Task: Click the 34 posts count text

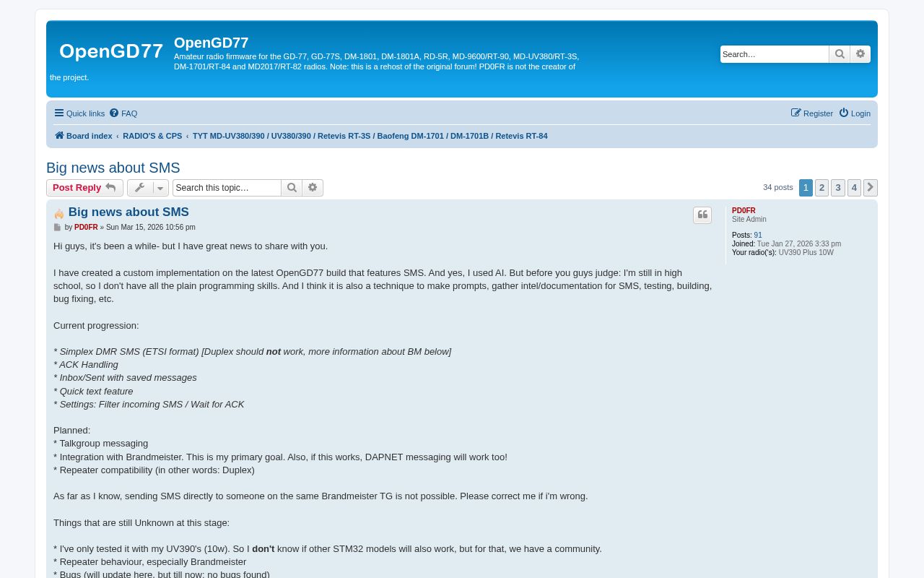Action: pos(778,187)
